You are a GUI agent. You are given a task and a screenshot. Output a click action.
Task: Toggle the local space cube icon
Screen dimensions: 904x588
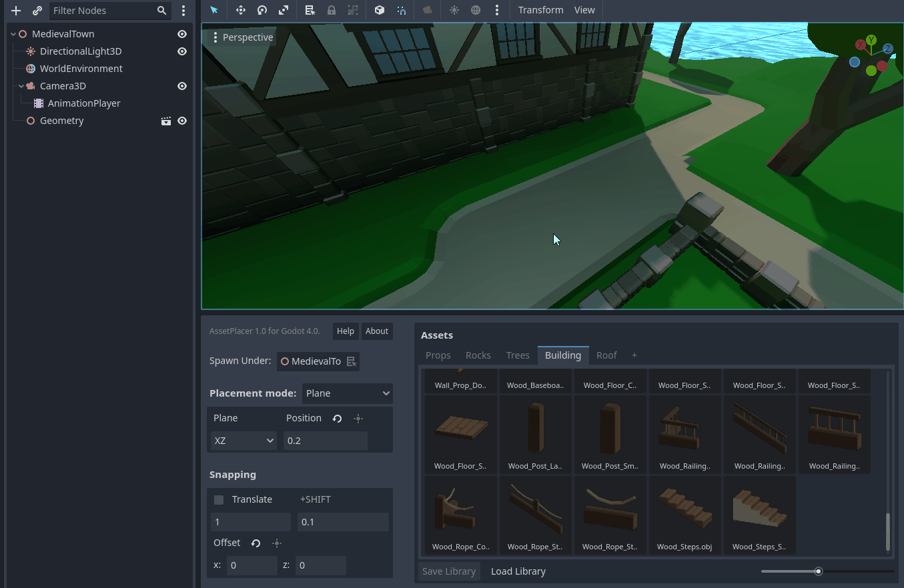tap(380, 10)
